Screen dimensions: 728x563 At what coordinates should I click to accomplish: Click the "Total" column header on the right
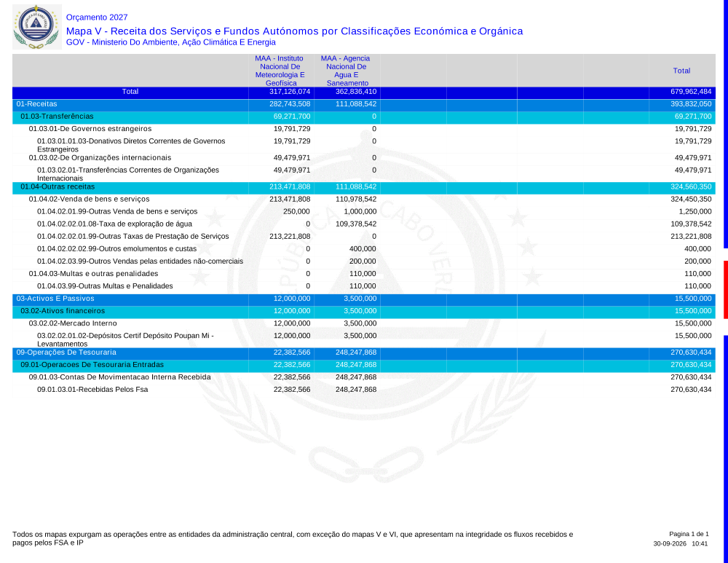681,71
